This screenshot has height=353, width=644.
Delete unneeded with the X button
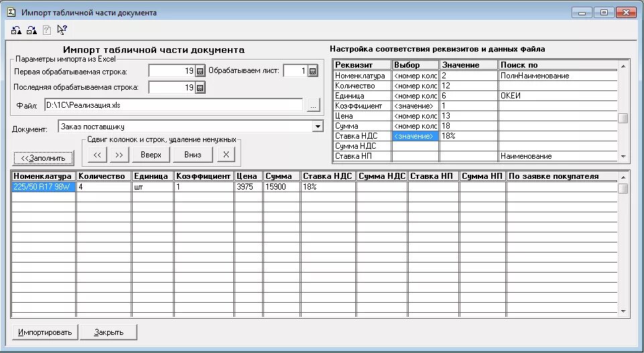[x=226, y=155]
